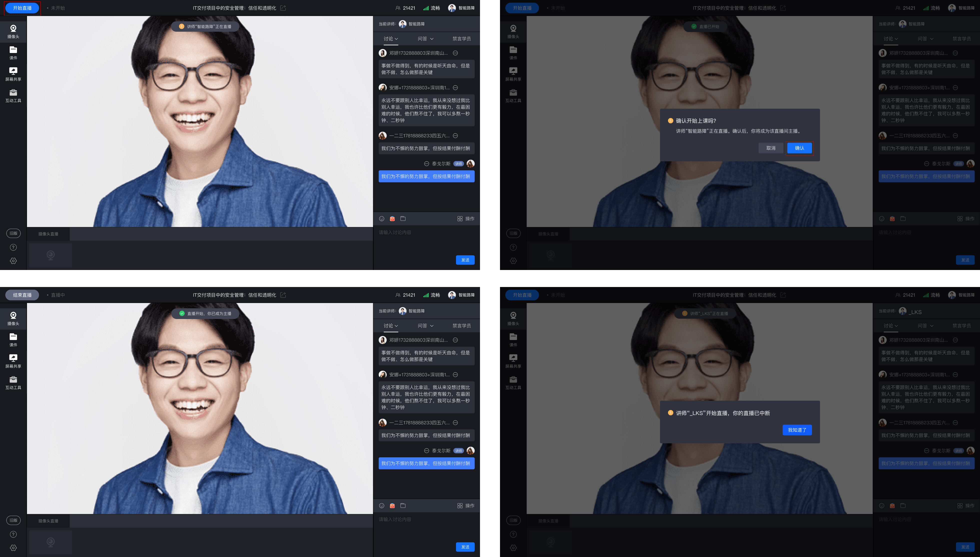Open 课件 courseware icon in 直播中 window
This screenshot has height=557, width=980.
point(13,340)
